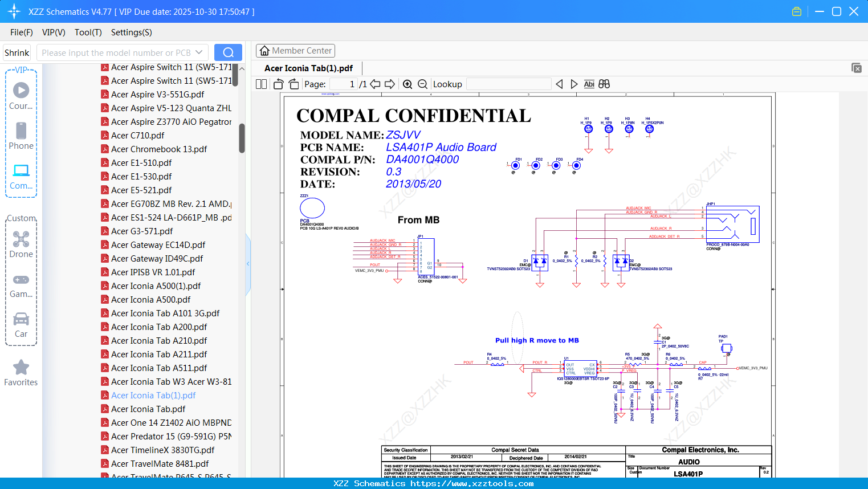Image resolution: width=868 pixels, height=489 pixels.
Task: Open Acer Iconia Tab A511.pdf
Action: click(x=159, y=368)
